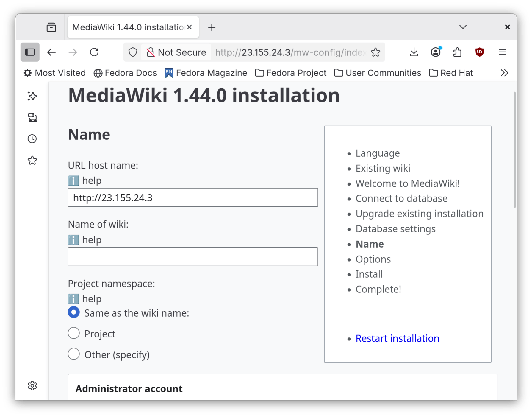Viewport: 532px width, 417px height.
Task: Switch to the MediaWiki installation tab
Action: [127, 27]
